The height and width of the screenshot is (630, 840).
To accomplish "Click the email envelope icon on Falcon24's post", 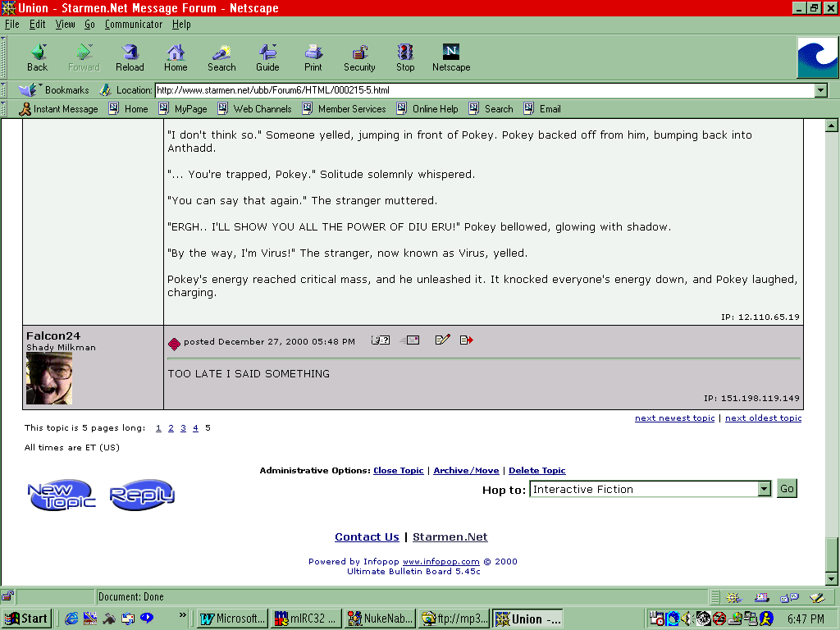I will [410, 340].
